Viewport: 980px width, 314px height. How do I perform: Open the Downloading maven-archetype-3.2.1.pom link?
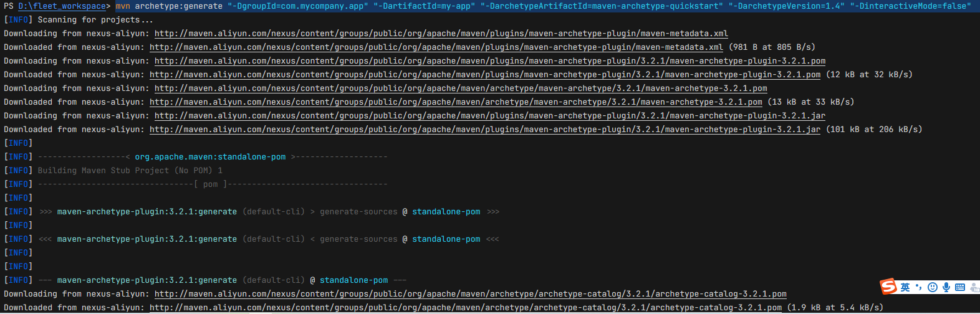click(461, 88)
